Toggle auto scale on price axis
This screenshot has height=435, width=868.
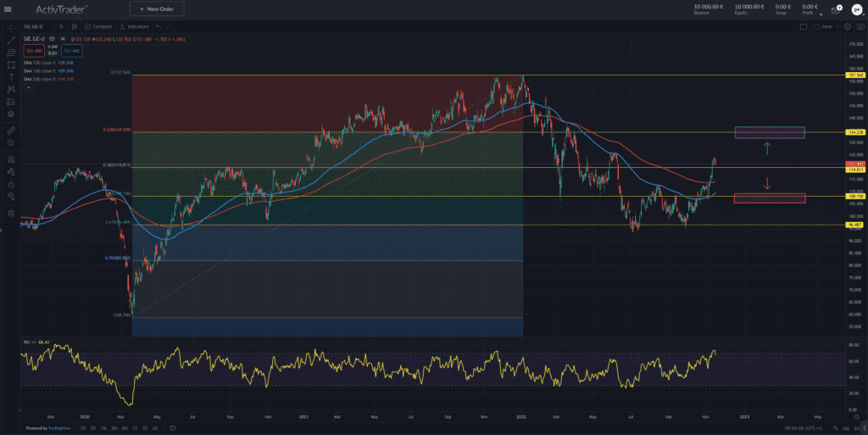point(857,428)
